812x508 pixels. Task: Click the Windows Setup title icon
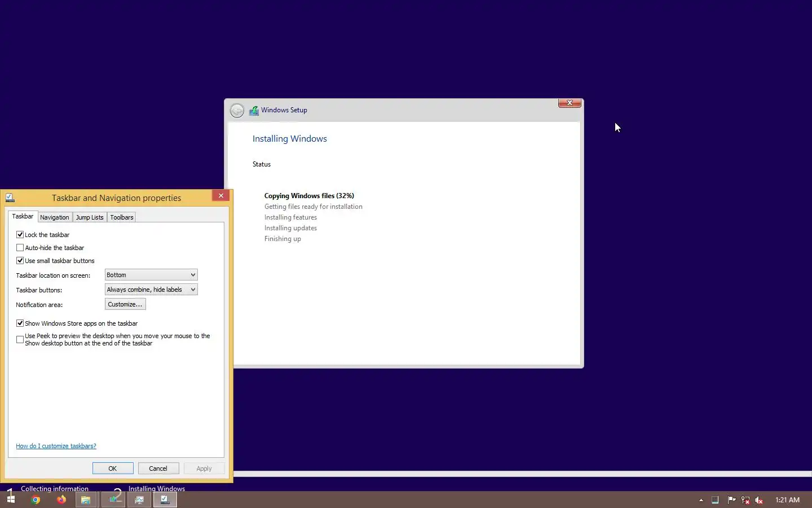(254, 111)
